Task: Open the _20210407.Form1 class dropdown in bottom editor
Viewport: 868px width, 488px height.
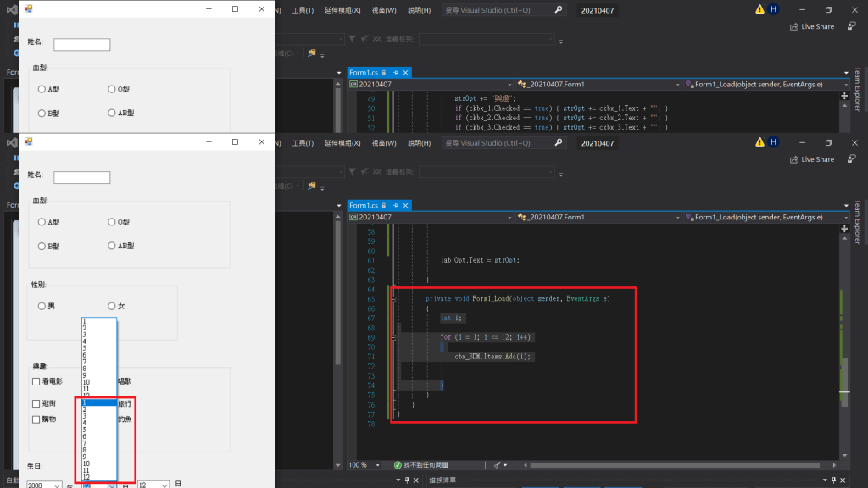Action: (x=598, y=218)
